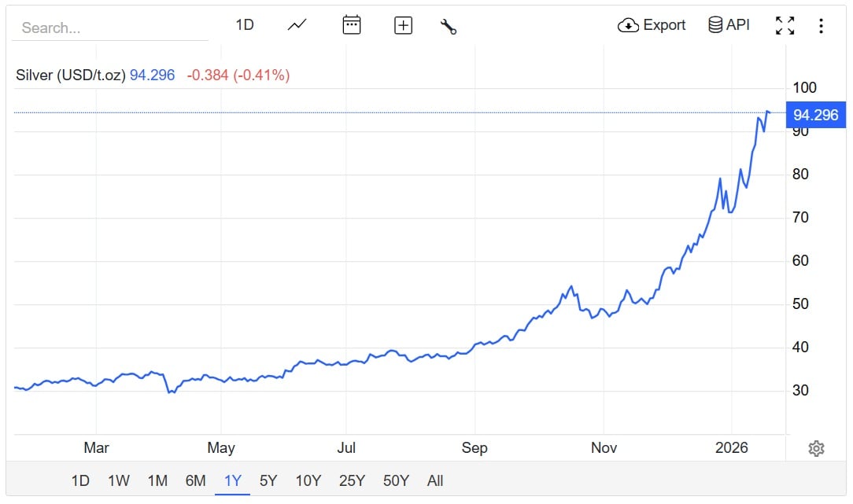Open the three-dot more options menu
This screenshot has height=504, width=853.
[821, 26]
